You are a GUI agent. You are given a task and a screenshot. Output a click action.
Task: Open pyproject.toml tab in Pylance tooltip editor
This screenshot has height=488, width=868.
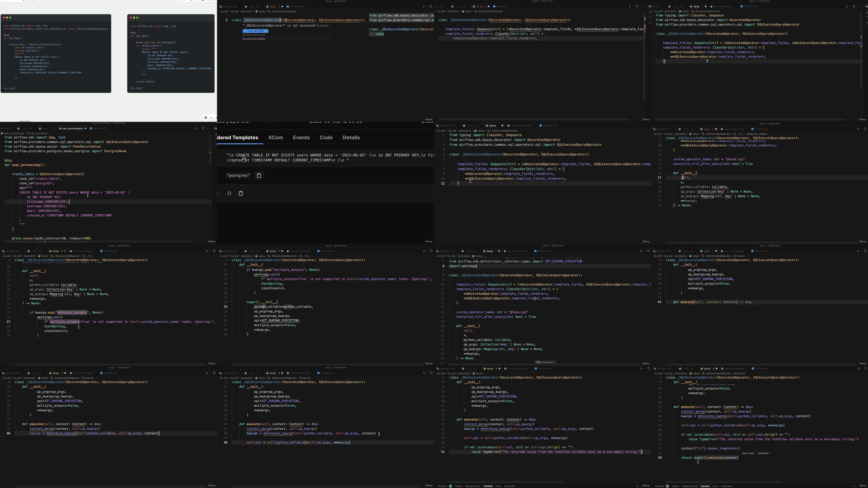230,7
